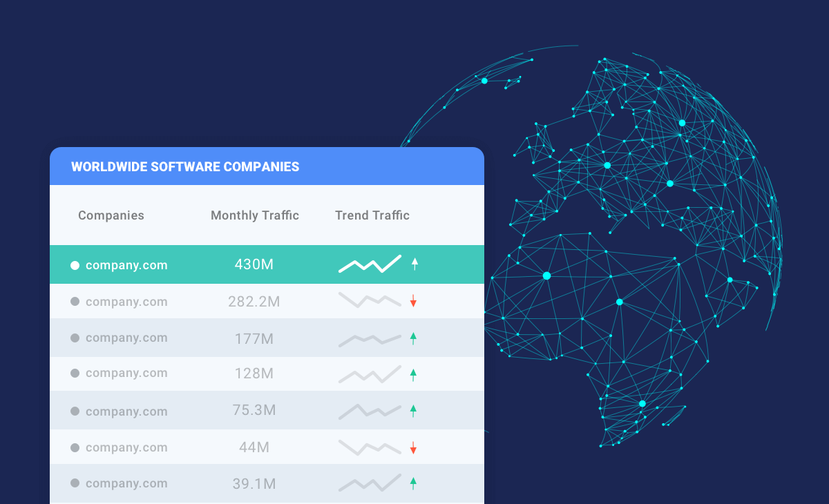The image size is (829, 504).
Task: Click the green up arrow in 128M row
Action: coord(413,375)
